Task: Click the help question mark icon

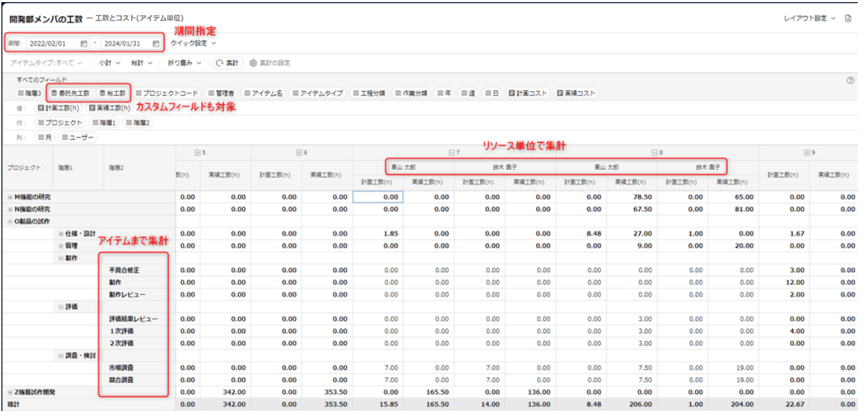Action: (850, 80)
